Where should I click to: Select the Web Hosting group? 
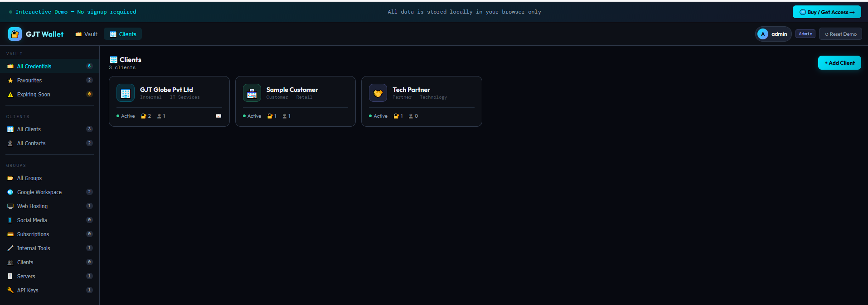coord(49,206)
